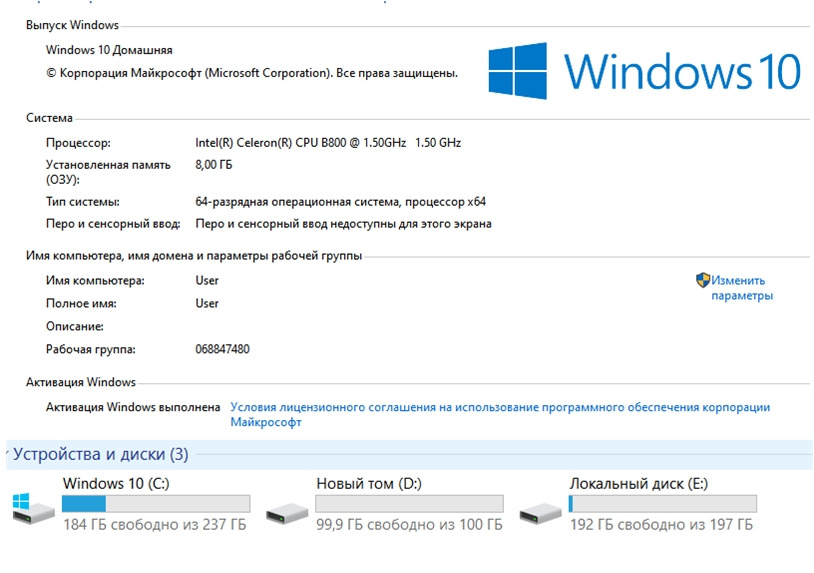
Task: Click the Новый том (D:) drive label
Action: click(x=368, y=484)
